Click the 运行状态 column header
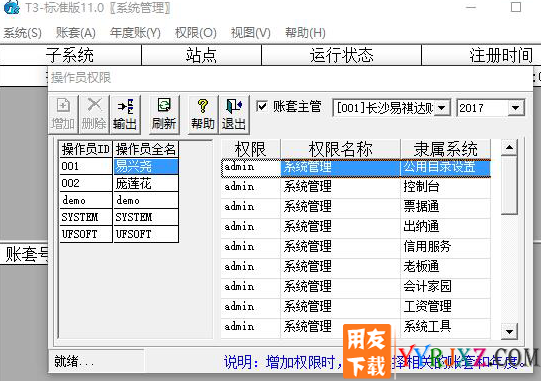This screenshot has height=381, width=541. (342, 55)
